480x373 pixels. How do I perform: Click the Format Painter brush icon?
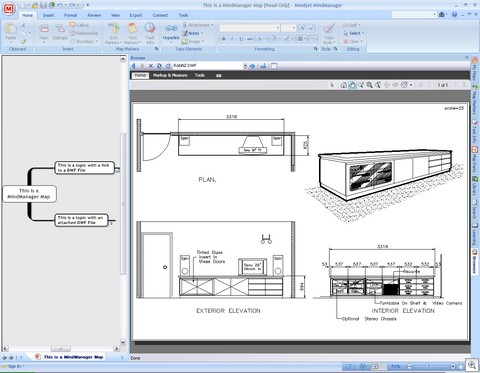point(23,41)
